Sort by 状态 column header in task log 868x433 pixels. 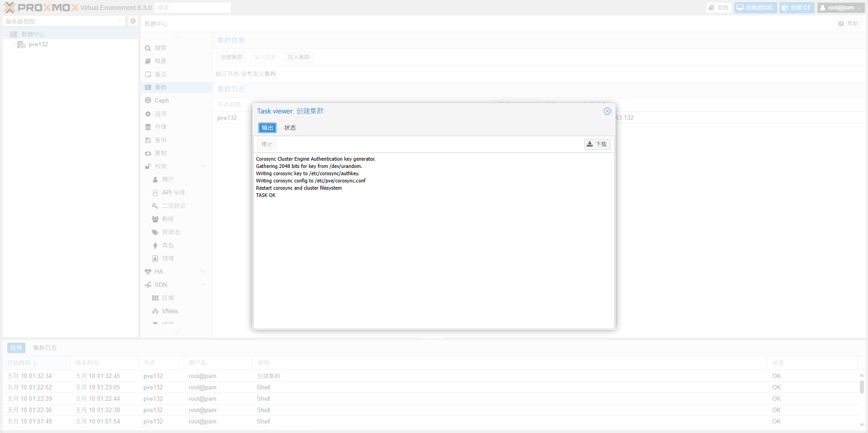(813, 363)
